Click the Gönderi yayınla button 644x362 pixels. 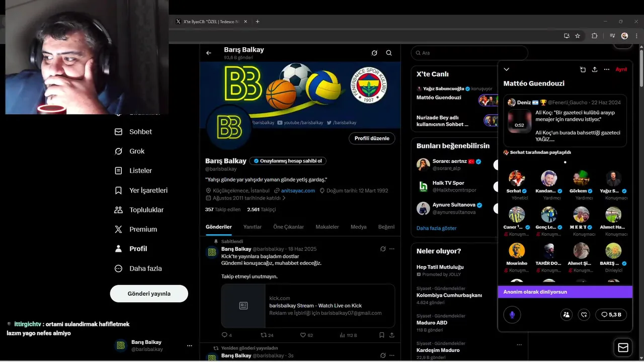(x=149, y=294)
